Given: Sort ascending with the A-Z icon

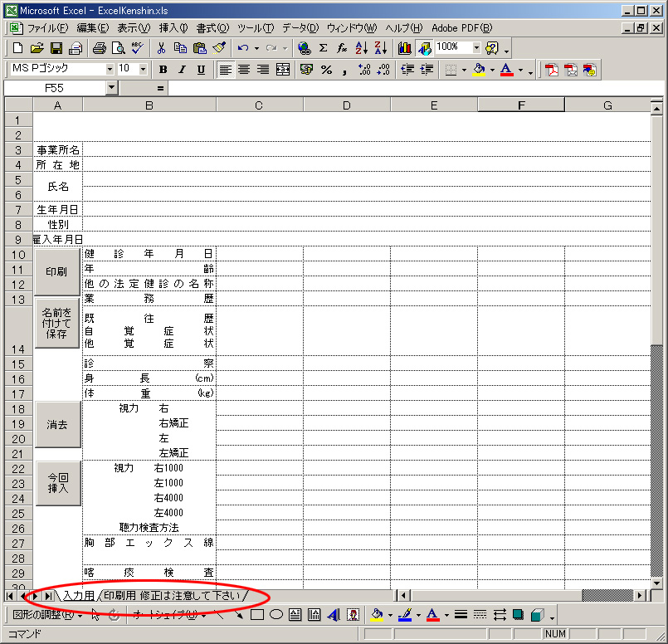Looking at the screenshot, I should coord(361,48).
